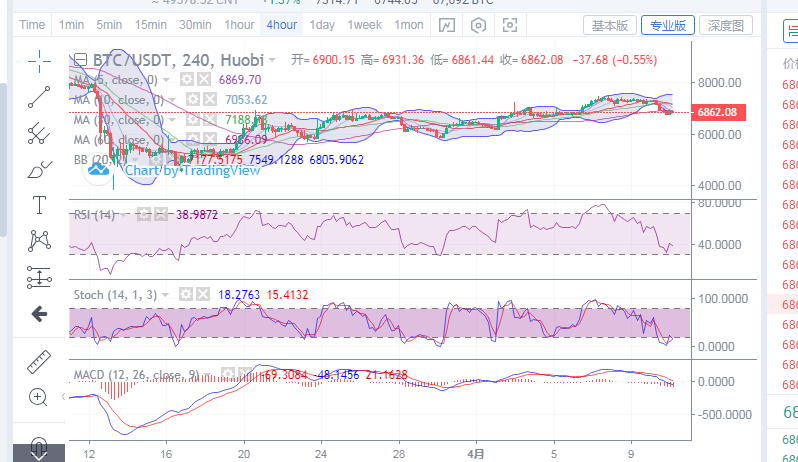
Task: Open settings for MA (60, close, 0)
Action: (x=192, y=139)
